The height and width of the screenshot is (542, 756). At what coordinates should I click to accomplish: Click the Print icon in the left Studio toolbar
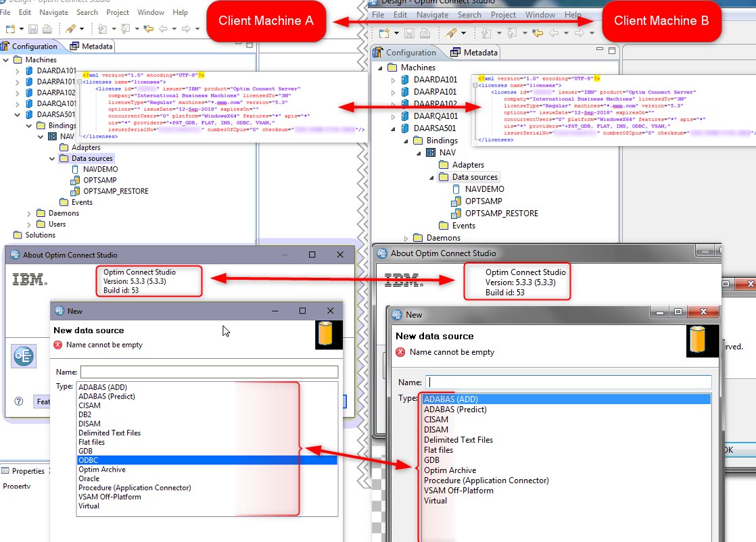pos(47,29)
